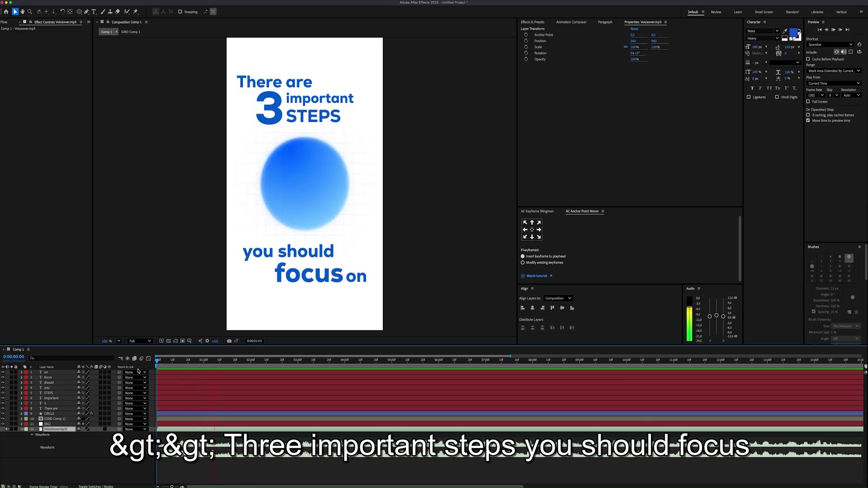The width and height of the screenshot is (868, 488).
Task: Switch to the Paragraph tab
Action: [x=605, y=22]
